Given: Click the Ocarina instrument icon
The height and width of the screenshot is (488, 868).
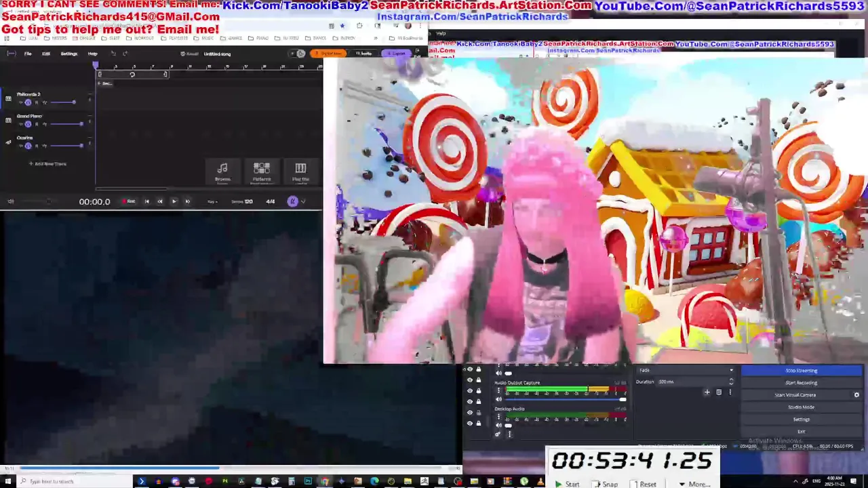Looking at the screenshot, I should click(x=8, y=142).
